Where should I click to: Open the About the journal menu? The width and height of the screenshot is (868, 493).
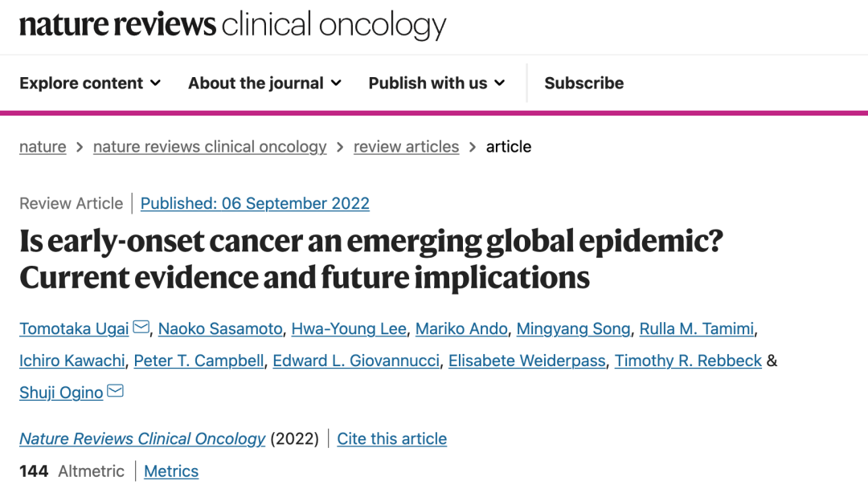[x=264, y=83]
